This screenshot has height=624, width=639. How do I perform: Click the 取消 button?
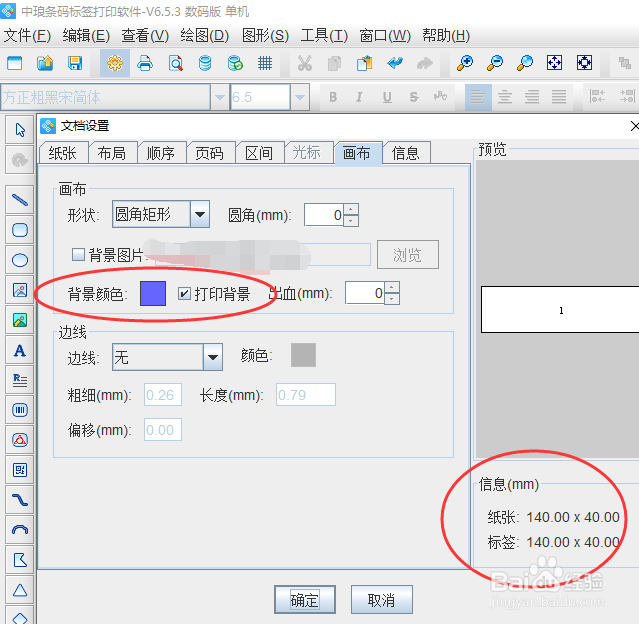pos(381,600)
